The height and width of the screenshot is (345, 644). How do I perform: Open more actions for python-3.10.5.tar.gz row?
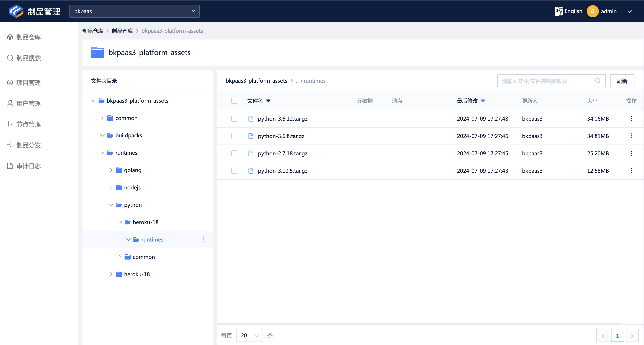631,171
